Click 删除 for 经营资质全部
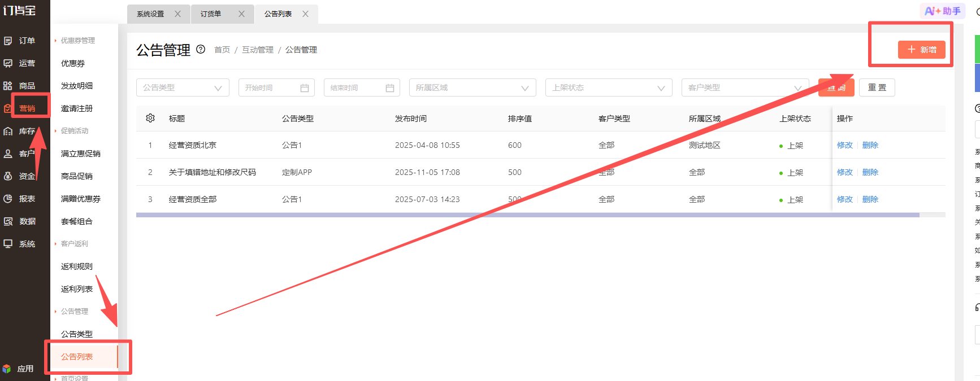 [870, 199]
